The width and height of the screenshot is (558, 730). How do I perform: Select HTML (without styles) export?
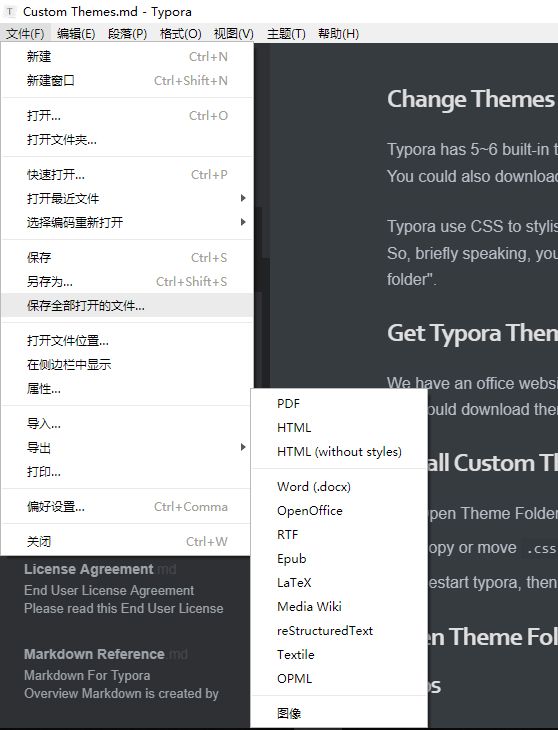coord(339,452)
